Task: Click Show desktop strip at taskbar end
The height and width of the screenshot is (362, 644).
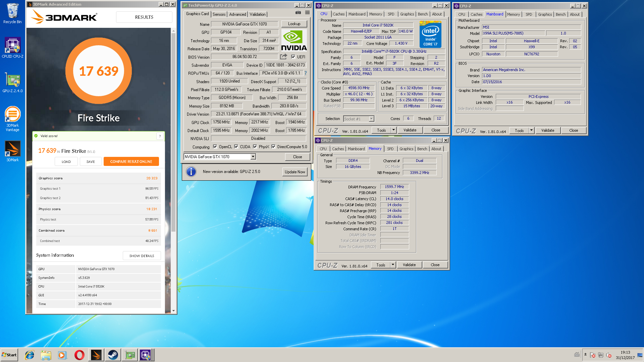Action: coord(640,355)
